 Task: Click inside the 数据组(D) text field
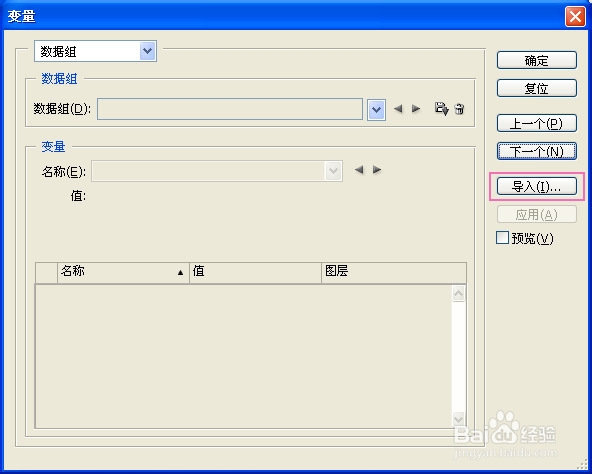tap(230, 109)
